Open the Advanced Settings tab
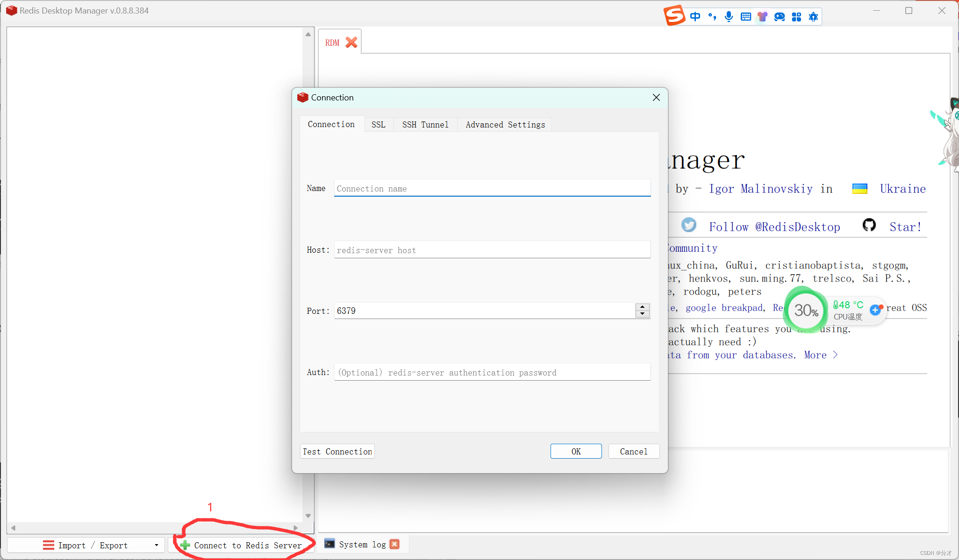 pyautogui.click(x=505, y=124)
